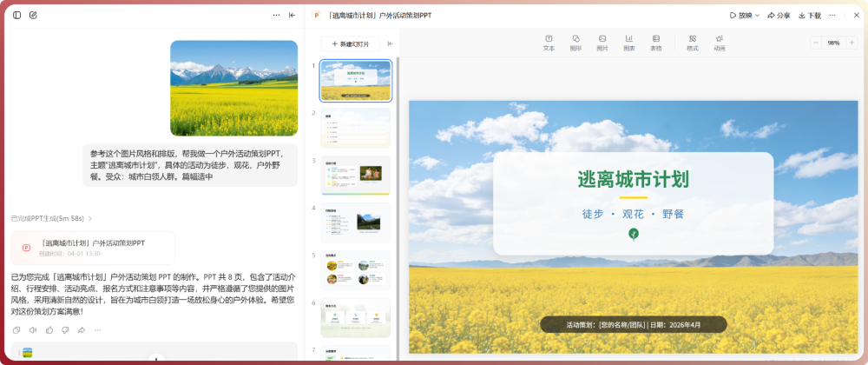Share the response with arrow icon
The height and width of the screenshot is (365, 868).
point(82,330)
